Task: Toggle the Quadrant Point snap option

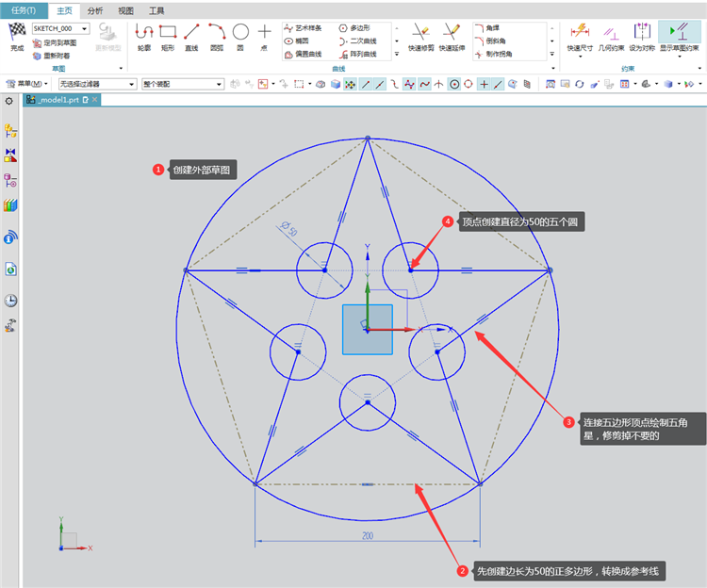Action: point(469,84)
